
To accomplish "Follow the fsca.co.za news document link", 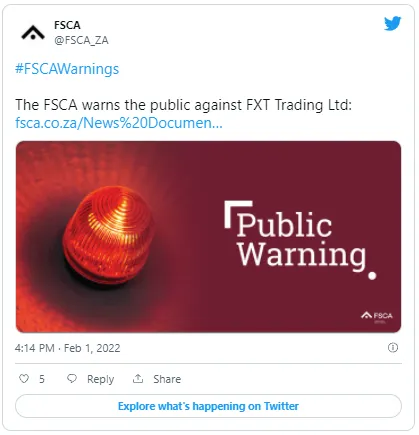I will 119,123.
